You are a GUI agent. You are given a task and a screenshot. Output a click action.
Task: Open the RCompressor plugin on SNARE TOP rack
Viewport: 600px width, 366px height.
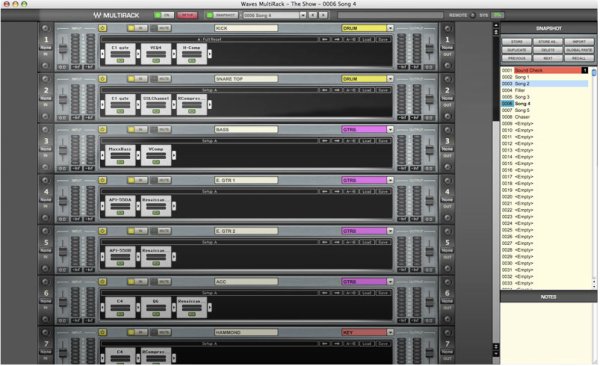[x=192, y=105]
